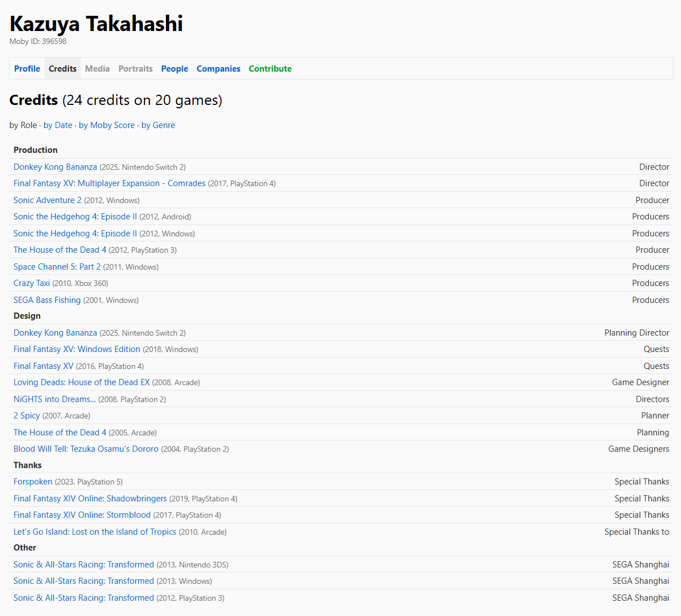
Task: Click the Other section header
Action: click(25, 548)
